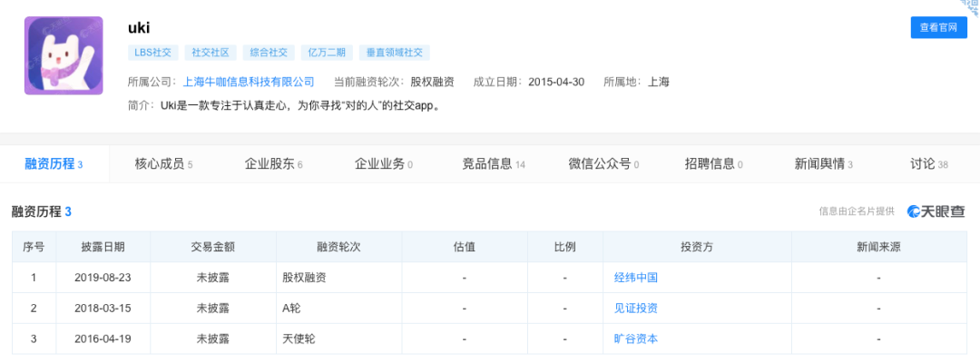This screenshot has height=363, width=980.
Task: Open 上海牛咖信息科技有限公司 company link
Action: pyautogui.click(x=248, y=82)
